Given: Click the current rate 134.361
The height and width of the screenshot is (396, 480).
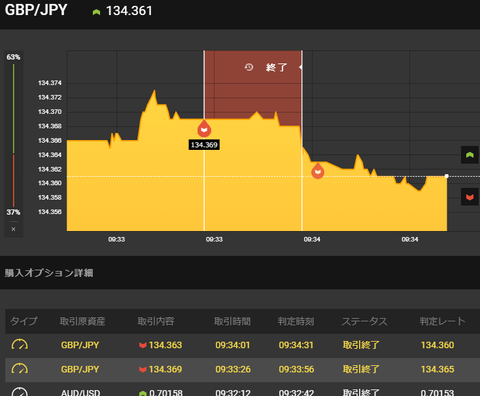Looking at the screenshot, I should click(x=129, y=11).
